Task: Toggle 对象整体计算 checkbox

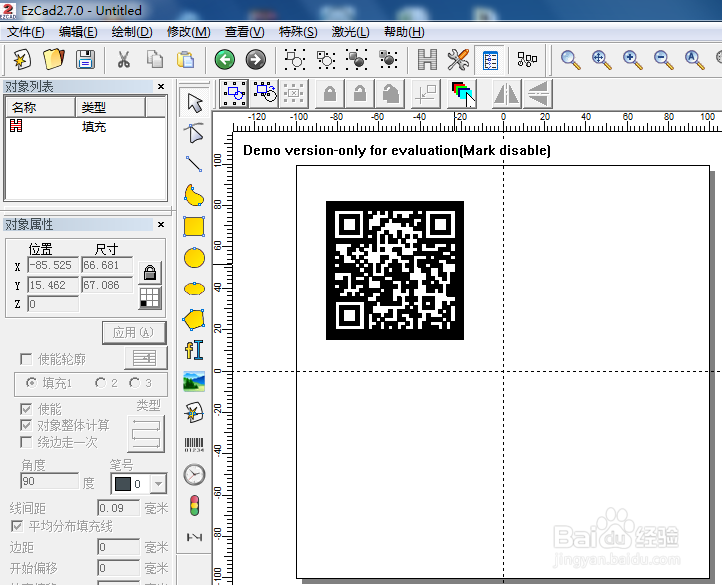Action: (x=26, y=426)
